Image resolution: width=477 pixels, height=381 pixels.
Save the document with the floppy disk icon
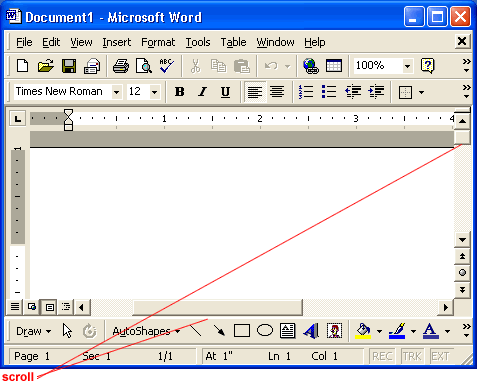point(69,66)
